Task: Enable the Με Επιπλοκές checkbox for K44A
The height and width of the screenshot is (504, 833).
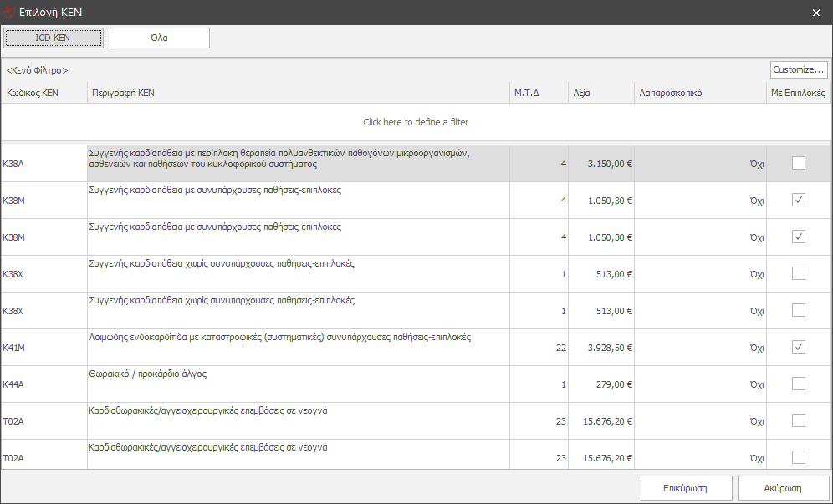Action: 799,384
